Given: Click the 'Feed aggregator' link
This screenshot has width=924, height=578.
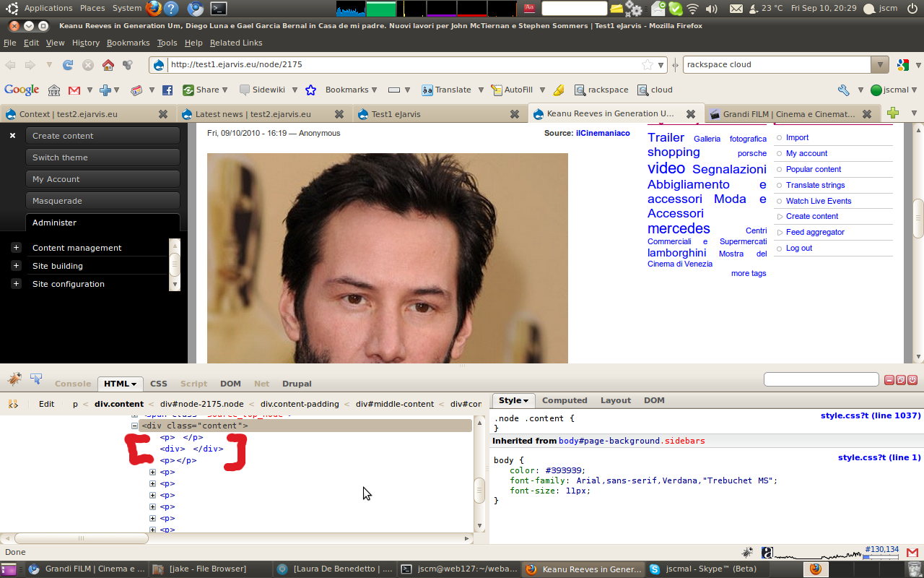Looking at the screenshot, I should click(815, 232).
